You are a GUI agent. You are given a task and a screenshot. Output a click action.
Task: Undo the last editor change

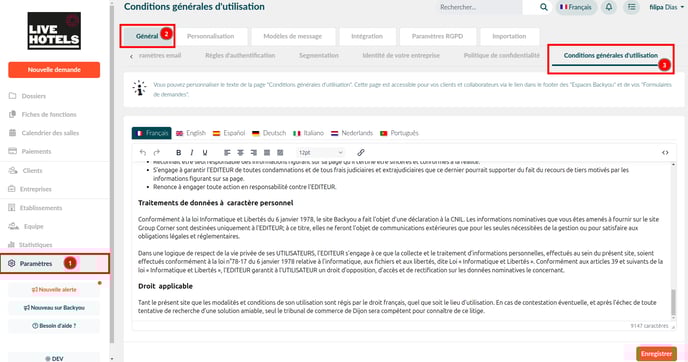click(x=143, y=153)
